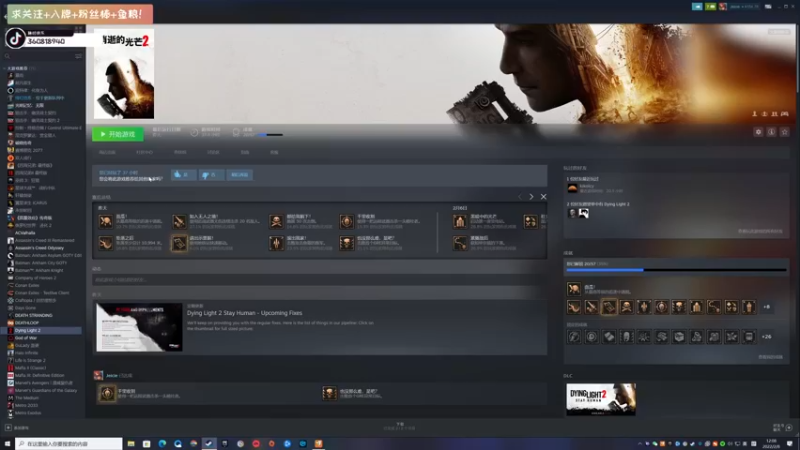The width and height of the screenshot is (800, 450).
Task: Dismiss the recent achievements panel
Action: pos(543,196)
